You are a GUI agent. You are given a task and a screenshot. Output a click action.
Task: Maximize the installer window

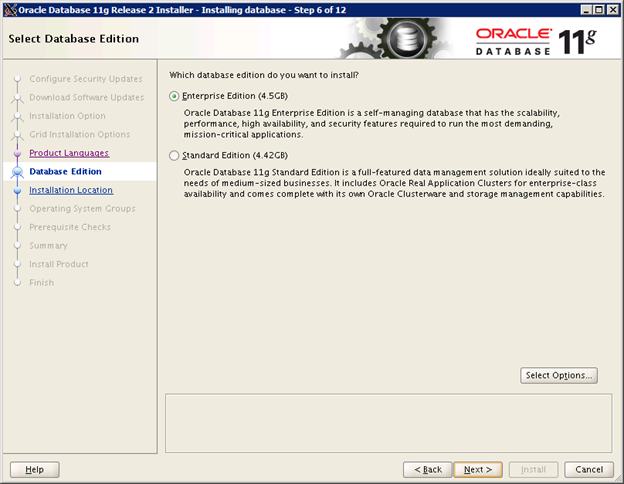point(599,10)
